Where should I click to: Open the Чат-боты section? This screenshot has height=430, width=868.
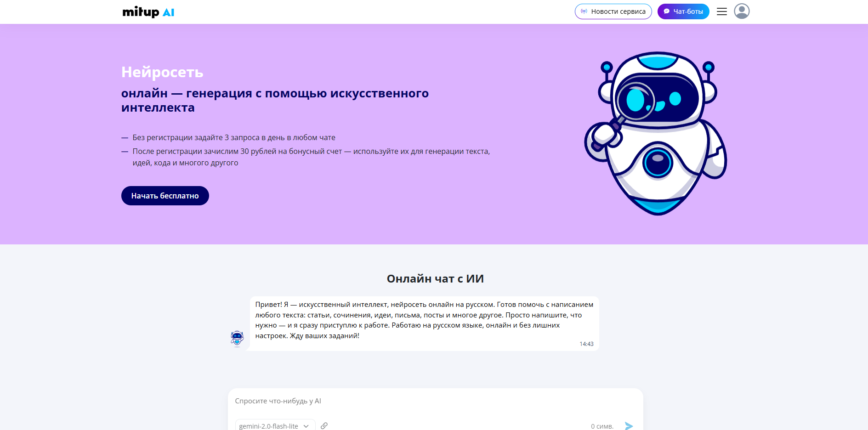click(x=683, y=11)
